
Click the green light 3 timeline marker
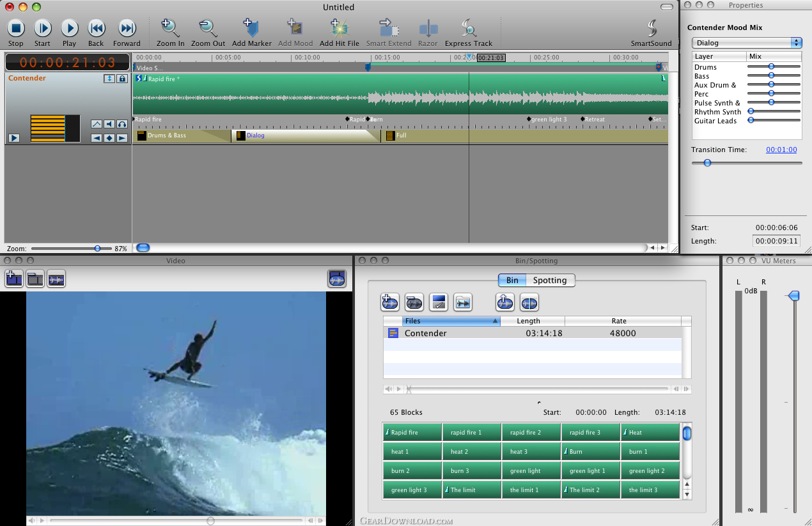(547, 120)
